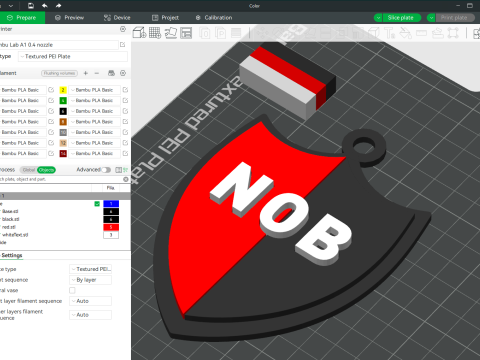Open printer settings gear icon
Image resolution: width=480 pixels, height=360 pixels.
(x=123, y=29)
